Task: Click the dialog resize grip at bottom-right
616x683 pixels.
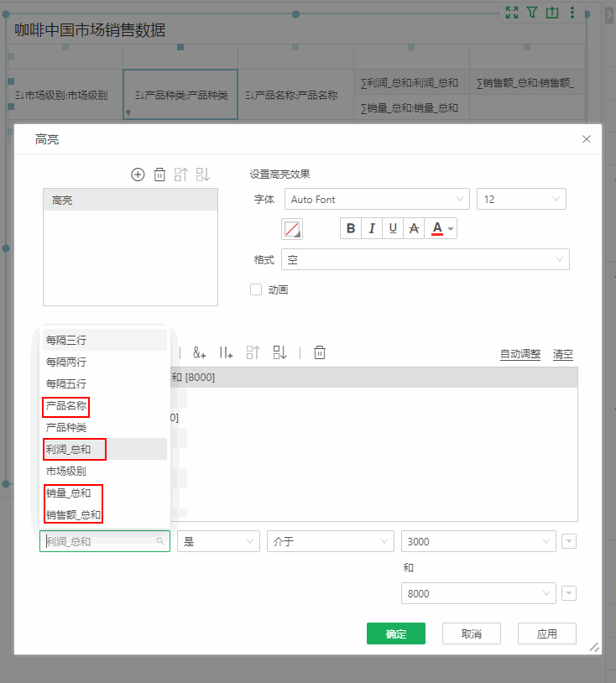Action: click(594, 647)
